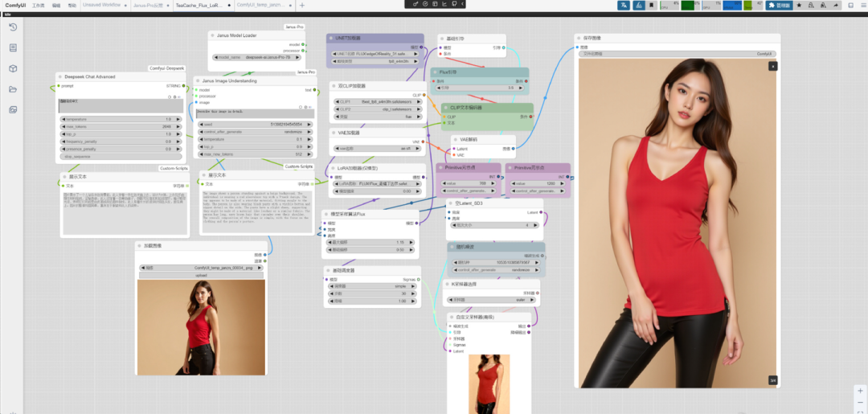Click prompt text box in Janus Image Understanding
The height and width of the screenshot is (414, 868).
tap(256, 113)
